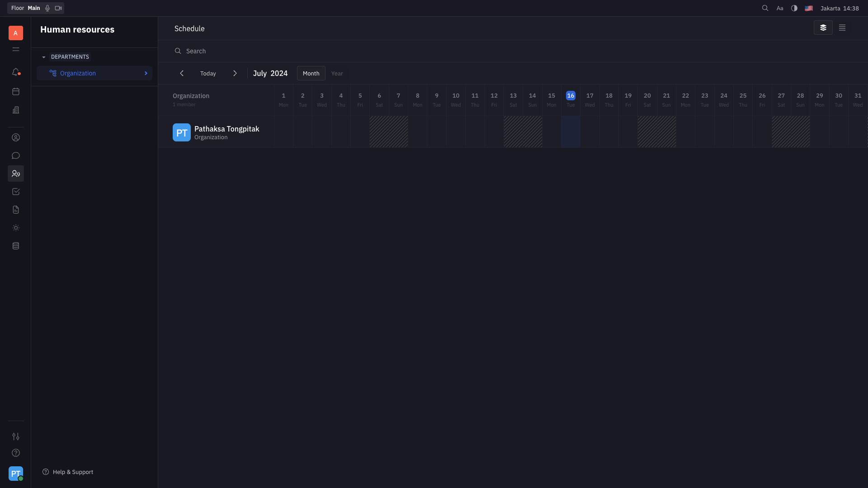Open the documents icon in sidebar
The height and width of the screenshot is (488, 868).
(16, 210)
